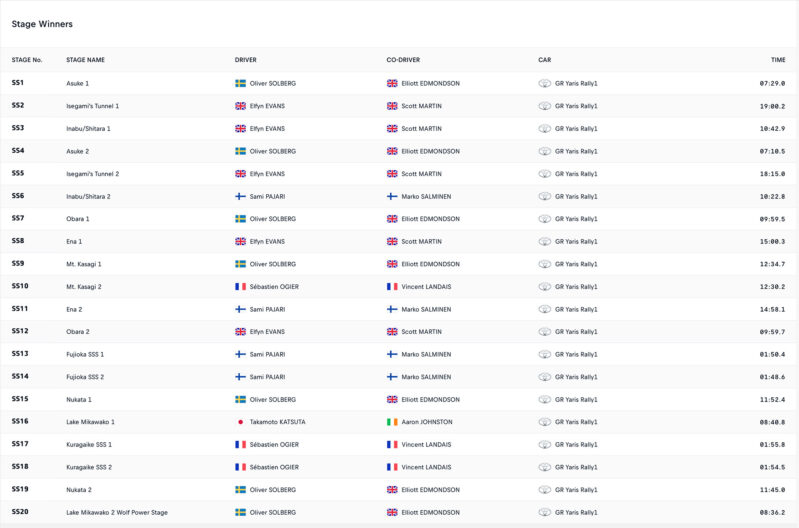Click the France flag beside Sébastien OGIER in SS10
The width and height of the screenshot is (799, 528).
click(241, 286)
